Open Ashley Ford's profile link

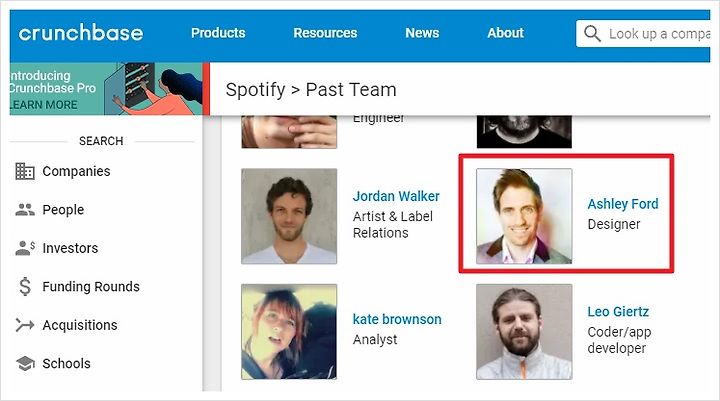click(x=622, y=204)
